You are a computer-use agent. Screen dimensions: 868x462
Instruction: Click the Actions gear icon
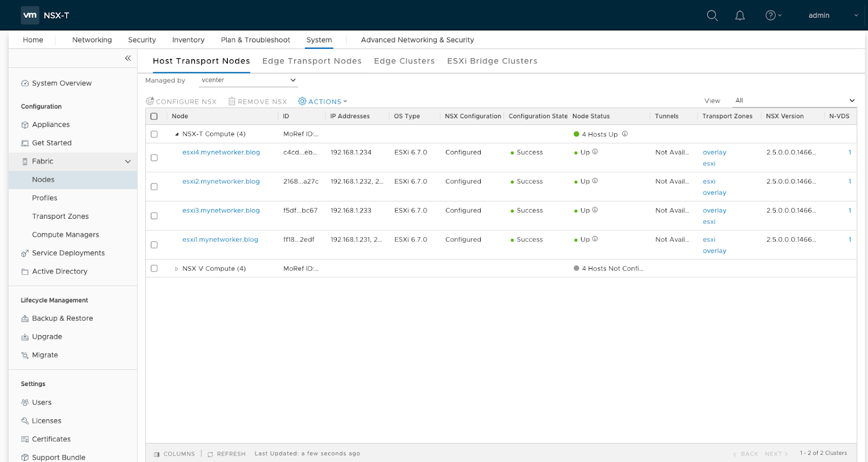[x=302, y=102]
